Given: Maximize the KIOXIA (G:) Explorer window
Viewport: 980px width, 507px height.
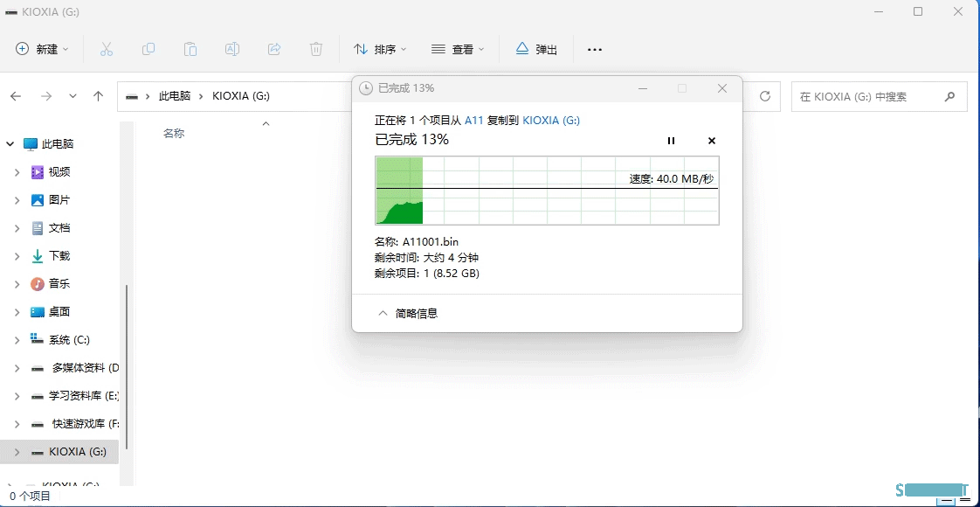Looking at the screenshot, I should click(917, 11).
